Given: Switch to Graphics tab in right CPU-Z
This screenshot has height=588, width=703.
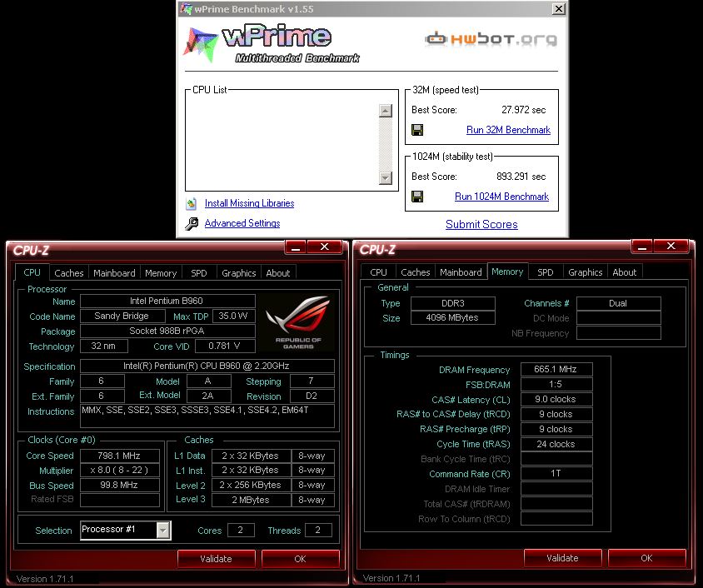Looking at the screenshot, I should (585, 272).
